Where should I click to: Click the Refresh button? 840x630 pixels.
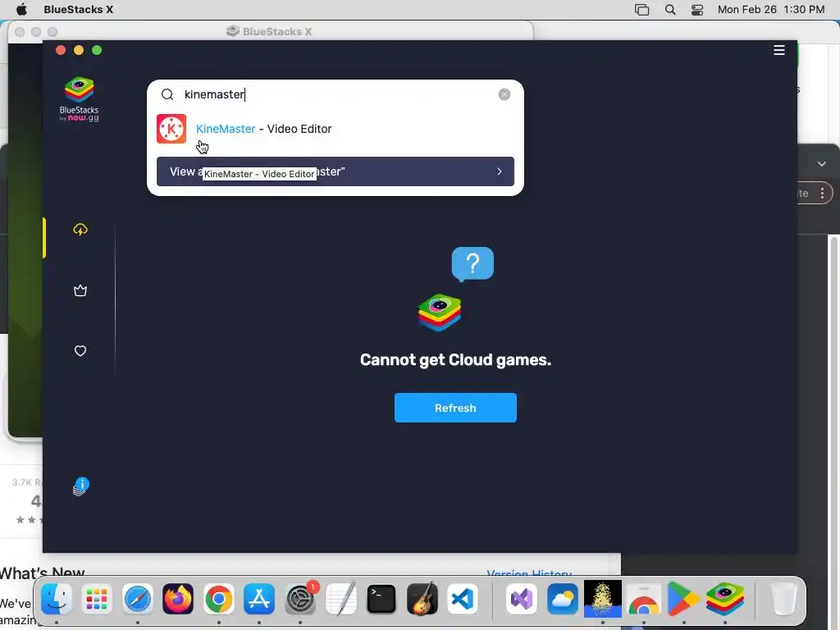click(x=455, y=409)
